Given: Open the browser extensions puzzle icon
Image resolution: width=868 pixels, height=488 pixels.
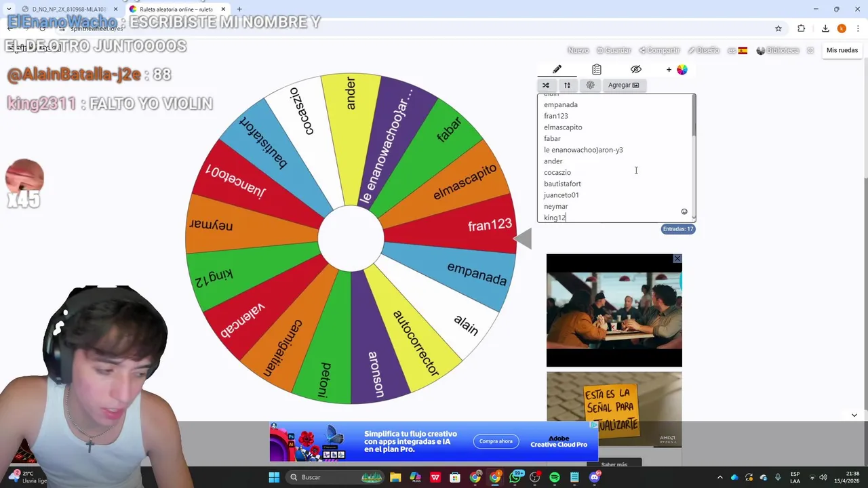Looking at the screenshot, I should click(x=802, y=28).
